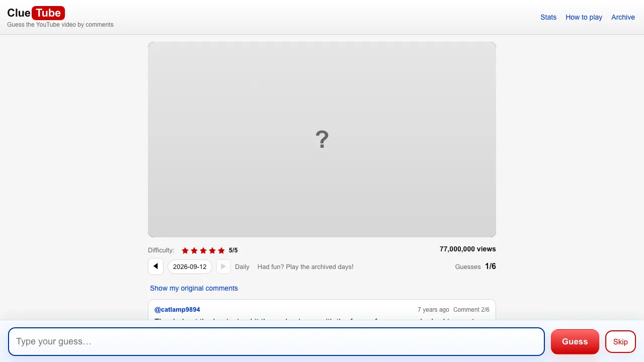This screenshot has width=644, height=362.
Task: Click 'Had fun? Play the archived days!' text
Action: [305, 267]
